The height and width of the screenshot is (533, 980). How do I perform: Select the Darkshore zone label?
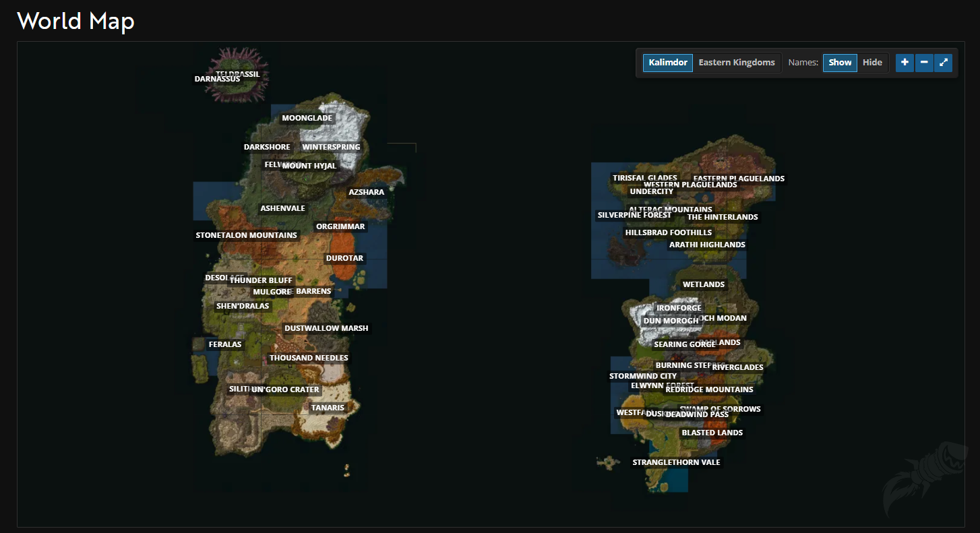point(267,147)
